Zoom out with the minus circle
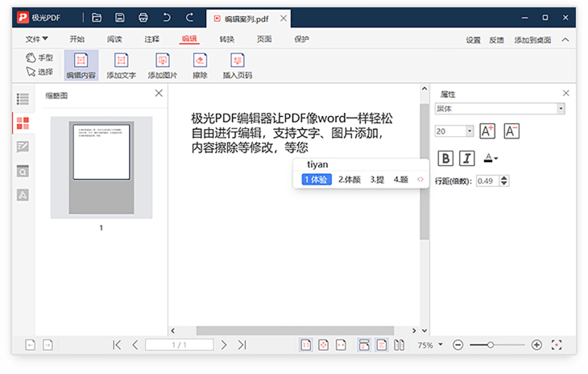Screen dimensions: 588x374 tap(458, 345)
